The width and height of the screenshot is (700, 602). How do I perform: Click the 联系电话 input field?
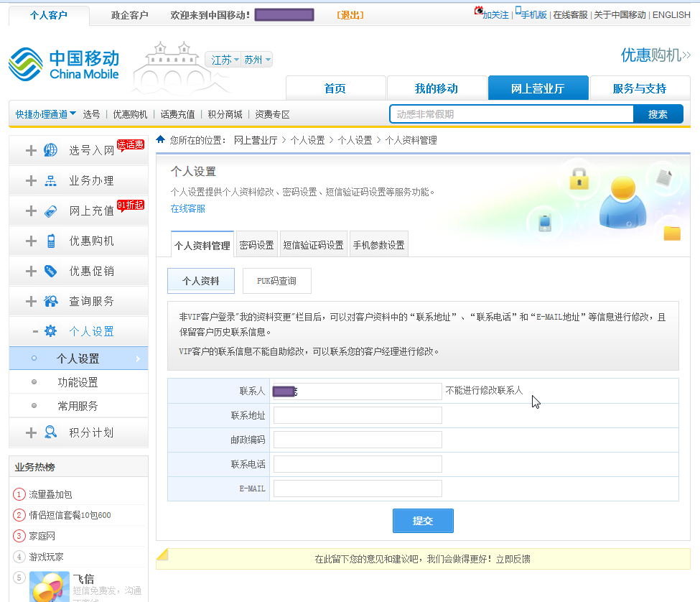coord(358,465)
